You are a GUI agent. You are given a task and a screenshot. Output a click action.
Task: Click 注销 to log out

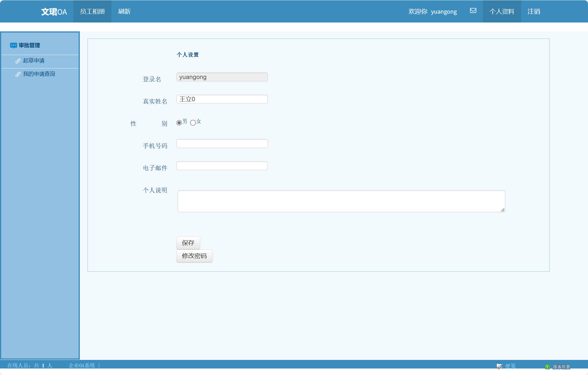tap(534, 11)
